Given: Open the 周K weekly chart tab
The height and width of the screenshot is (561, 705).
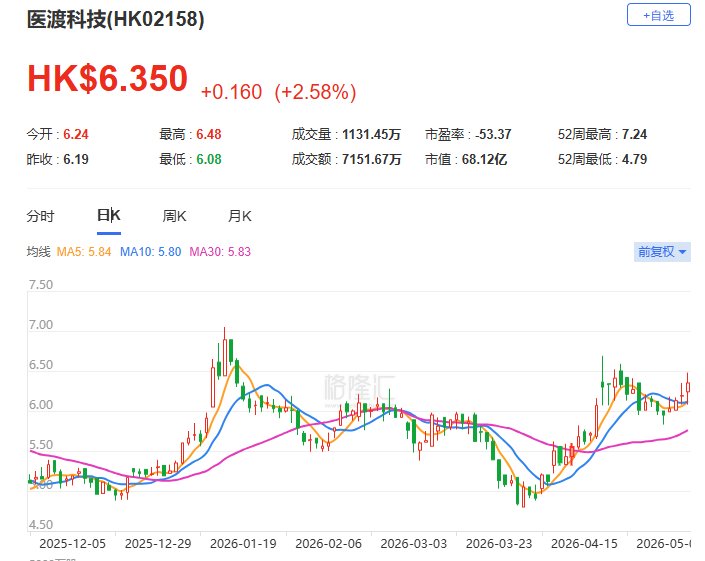Looking at the screenshot, I should coord(174,216).
